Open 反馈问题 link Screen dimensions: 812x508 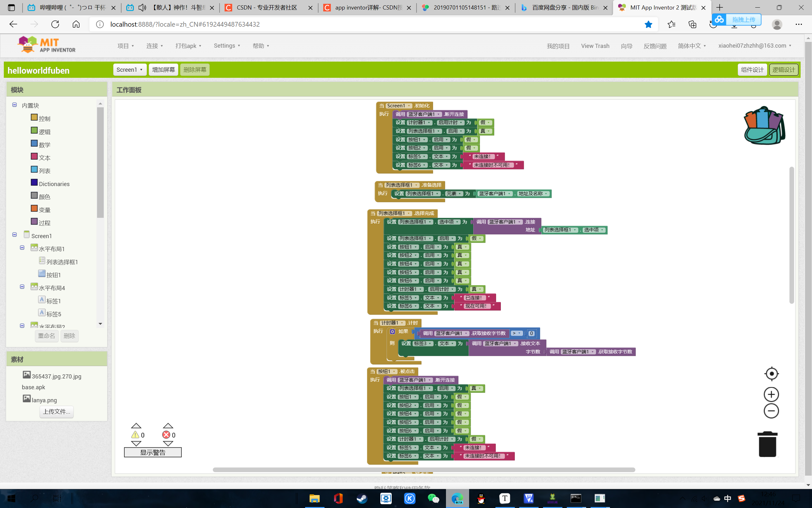(x=655, y=46)
